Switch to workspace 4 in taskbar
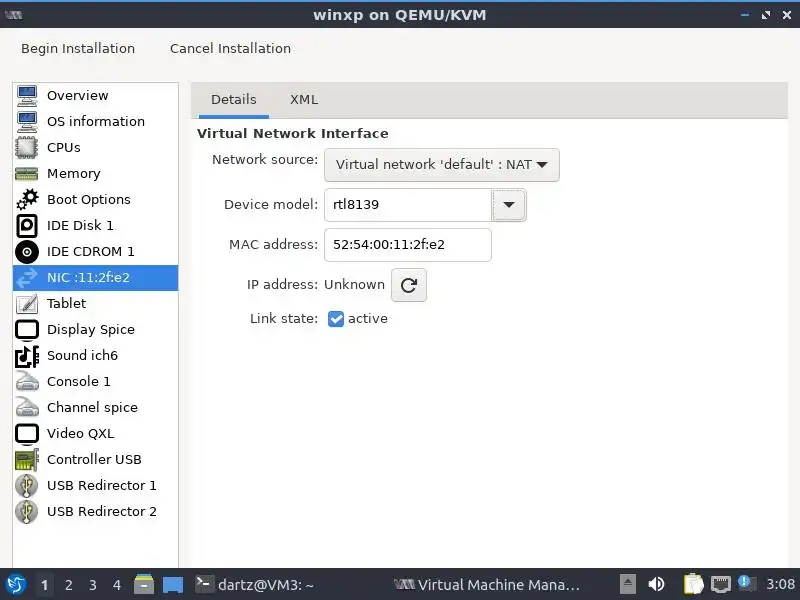 pos(117,585)
